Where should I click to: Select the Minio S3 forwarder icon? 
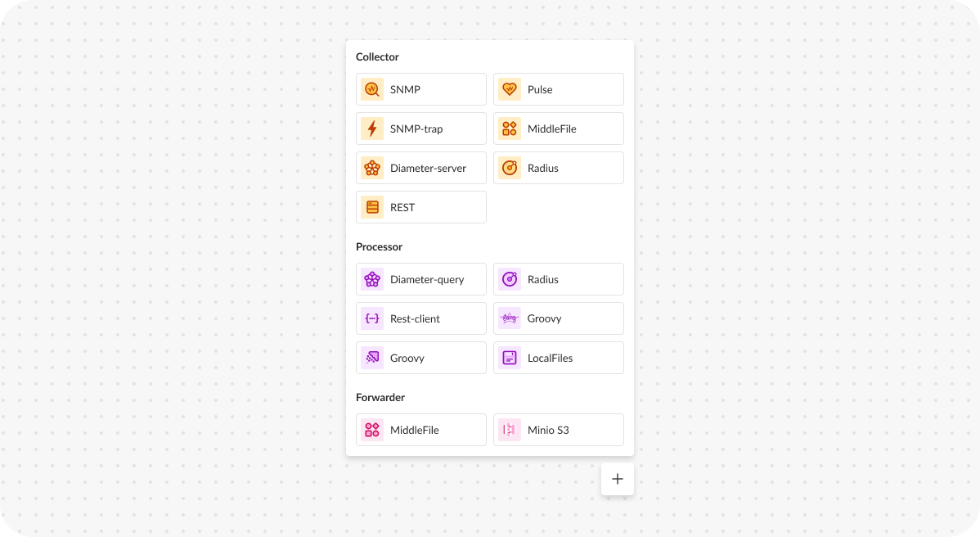pyautogui.click(x=510, y=430)
